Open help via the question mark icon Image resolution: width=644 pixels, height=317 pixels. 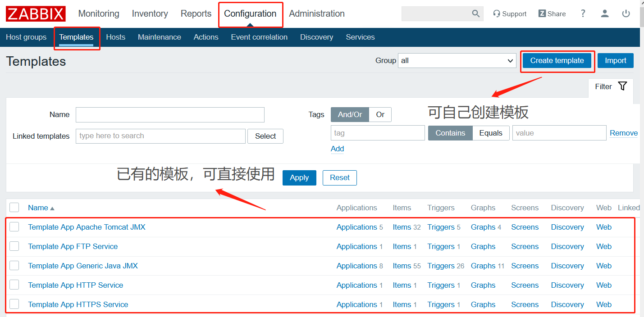[583, 14]
